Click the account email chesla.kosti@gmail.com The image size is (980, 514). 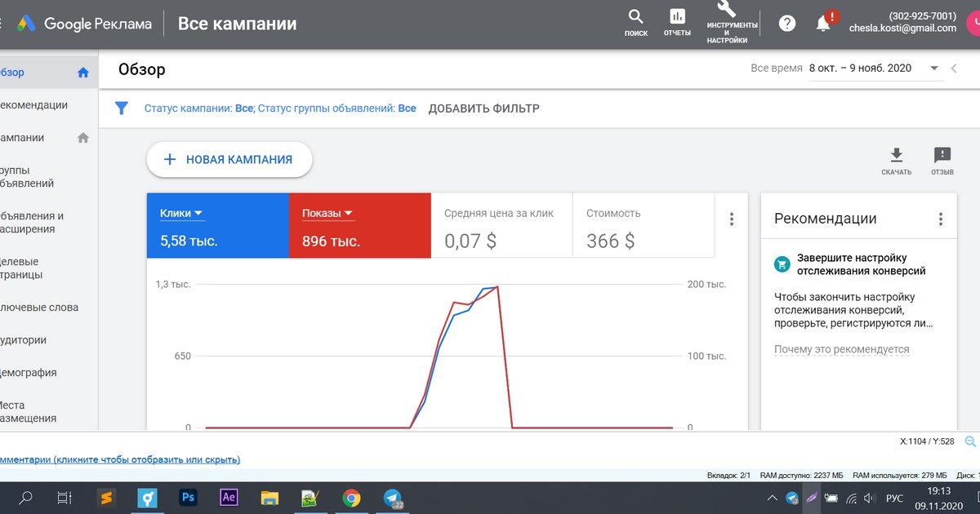902,28
